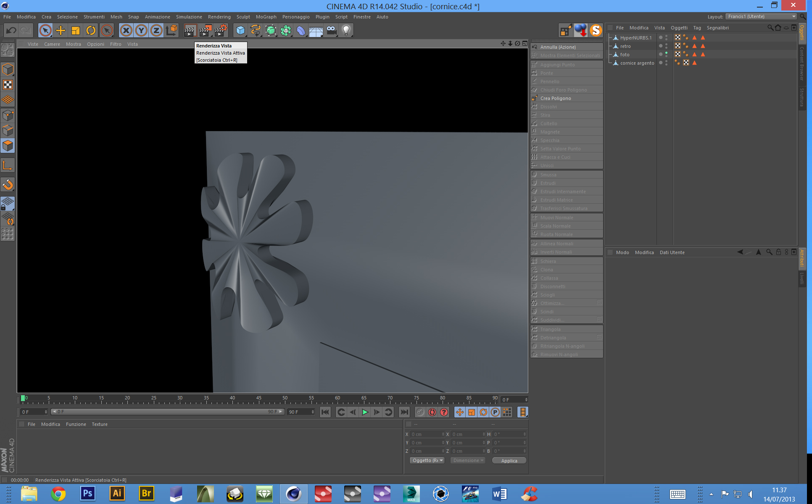Open the Layout dropdown Francis1 (Utente)

click(x=761, y=16)
